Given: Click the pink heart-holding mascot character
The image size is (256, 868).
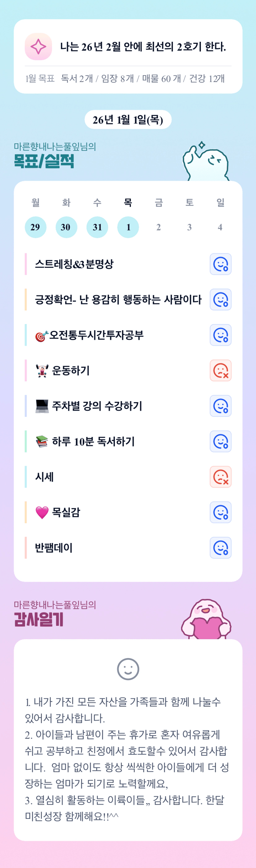Looking at the screenshot, I should pos(206,620).
